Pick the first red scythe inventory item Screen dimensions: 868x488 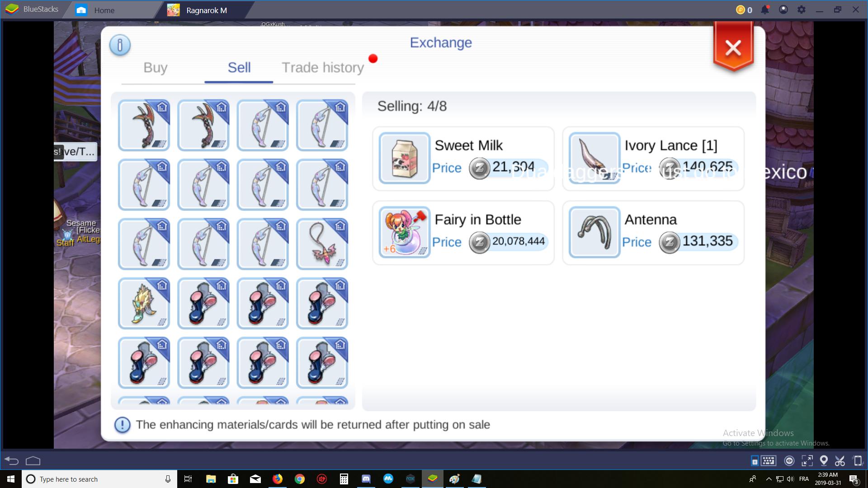144,125
